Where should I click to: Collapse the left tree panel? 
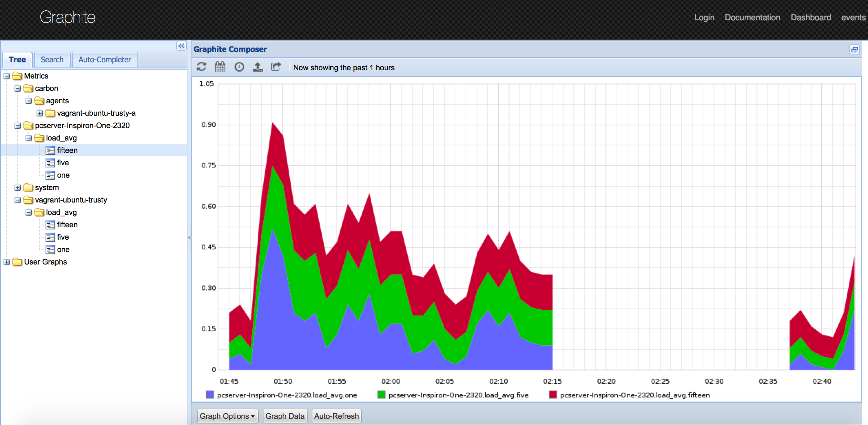coord(181,46)
